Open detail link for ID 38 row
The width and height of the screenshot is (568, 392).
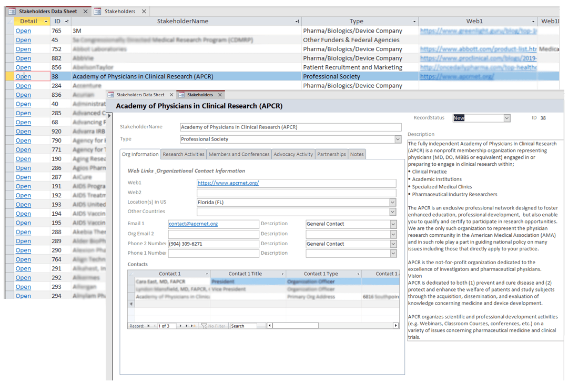[x=23, y=76]
